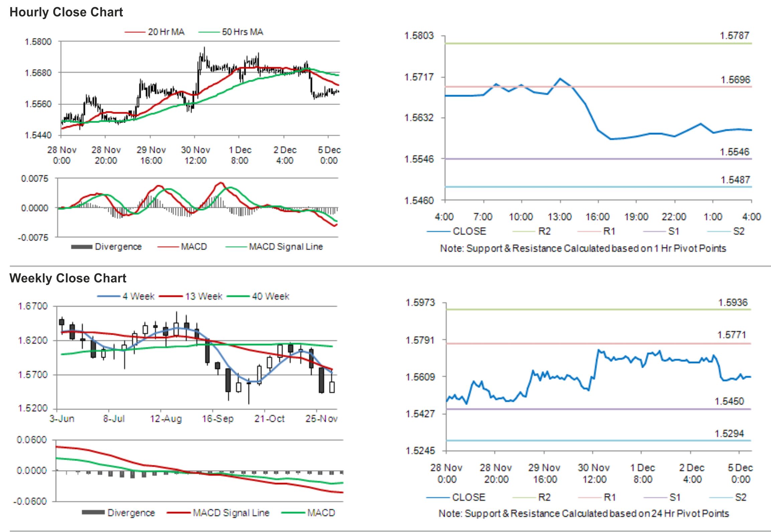Click the 1.5609 y-axis label
771x532 pixels.
point(420,377)
